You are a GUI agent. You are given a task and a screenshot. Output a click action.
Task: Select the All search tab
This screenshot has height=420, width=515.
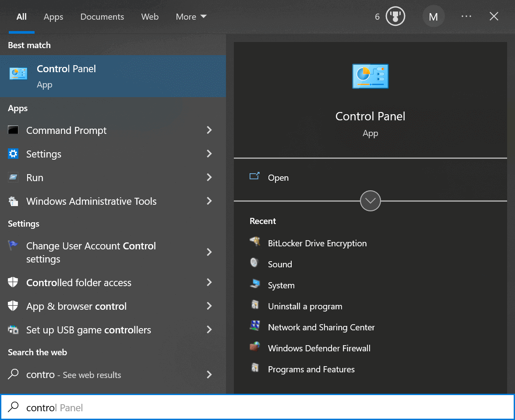coord(21,17)
